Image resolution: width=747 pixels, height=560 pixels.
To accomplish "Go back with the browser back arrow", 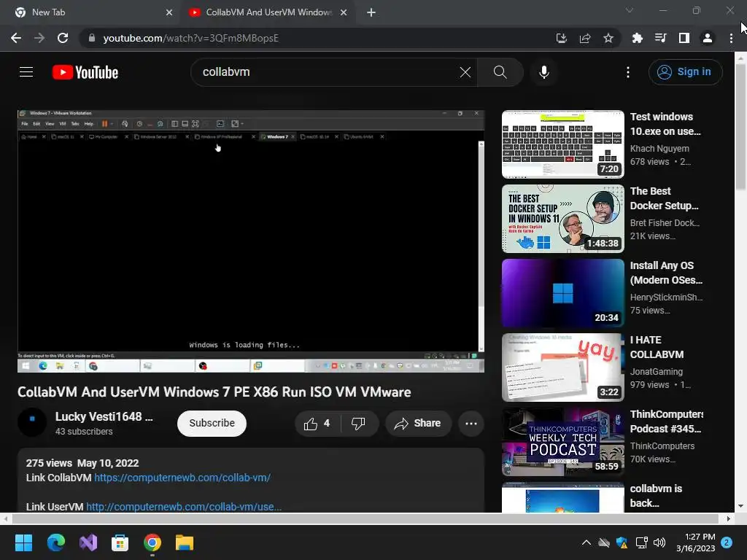I will coord(16,38).
